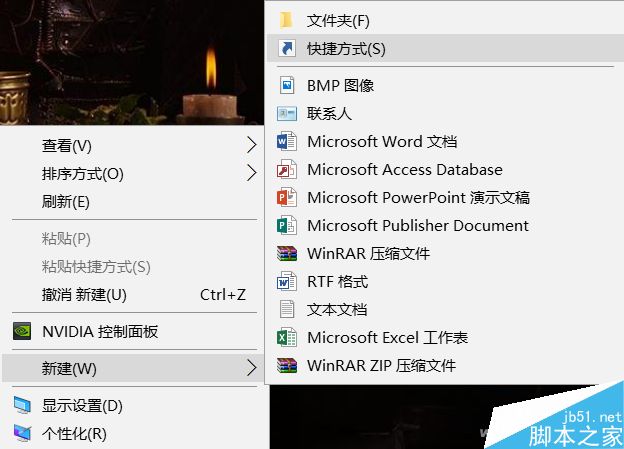Click the WinRAR ZIP 压缩文件 icon
The width and height of the screenshot is (624, 449).
[x=287, y=365]
